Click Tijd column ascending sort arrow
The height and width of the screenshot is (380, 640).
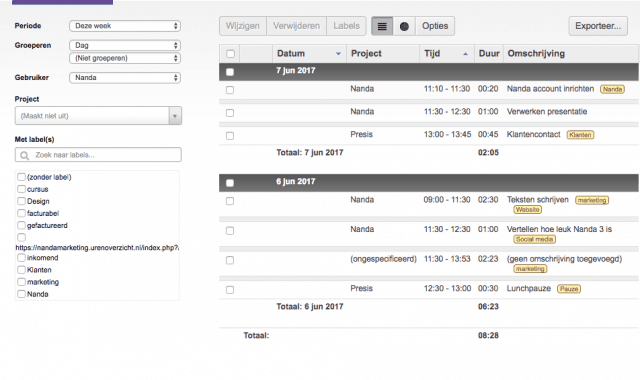465,54
